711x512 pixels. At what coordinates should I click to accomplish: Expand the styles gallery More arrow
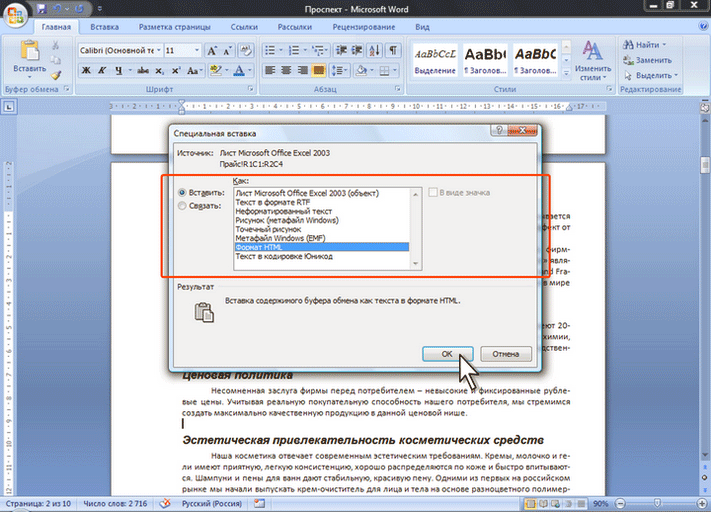tap(566, 73)
